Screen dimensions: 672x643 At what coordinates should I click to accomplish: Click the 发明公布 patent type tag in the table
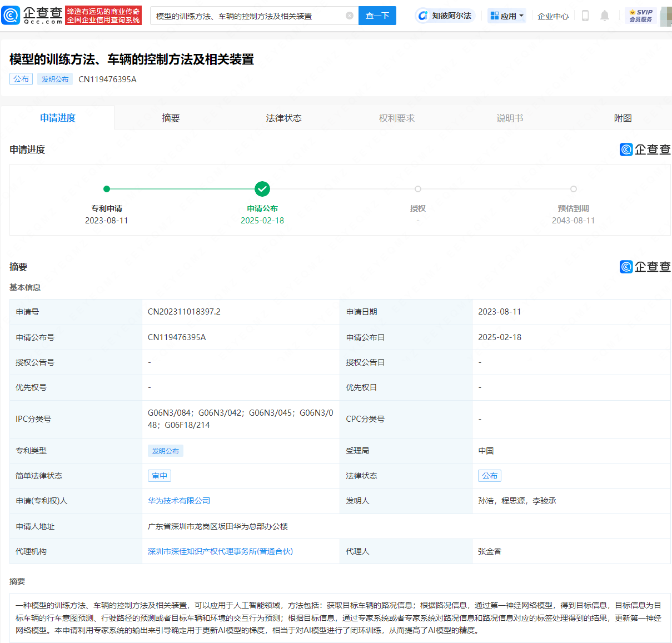click(x=166, y=451)
